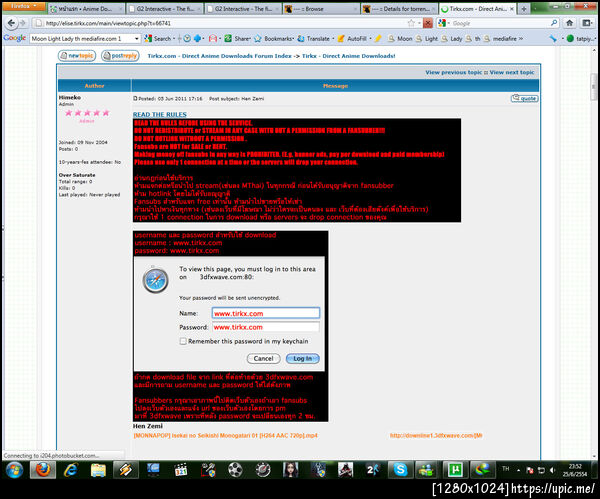Open bookmarks menu button beside home icon
Image resolution: width=600 pixels, height=499 pixels.
[587, 23]
